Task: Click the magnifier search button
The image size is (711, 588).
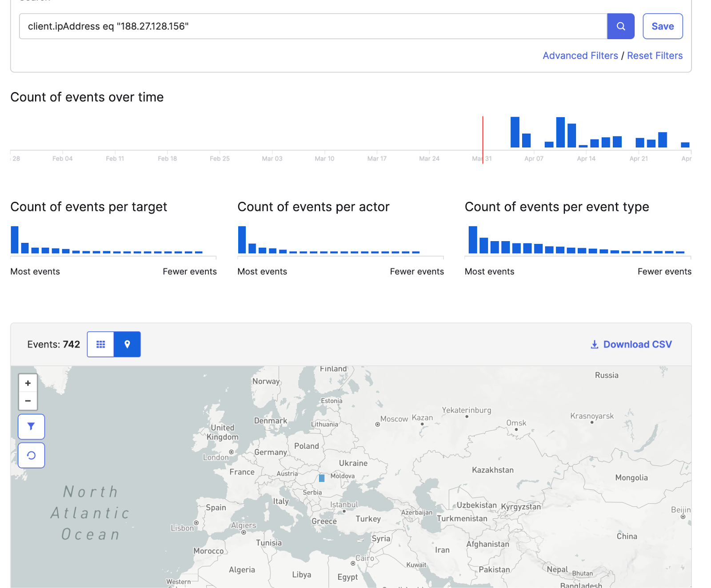Action: click(620, 26)
